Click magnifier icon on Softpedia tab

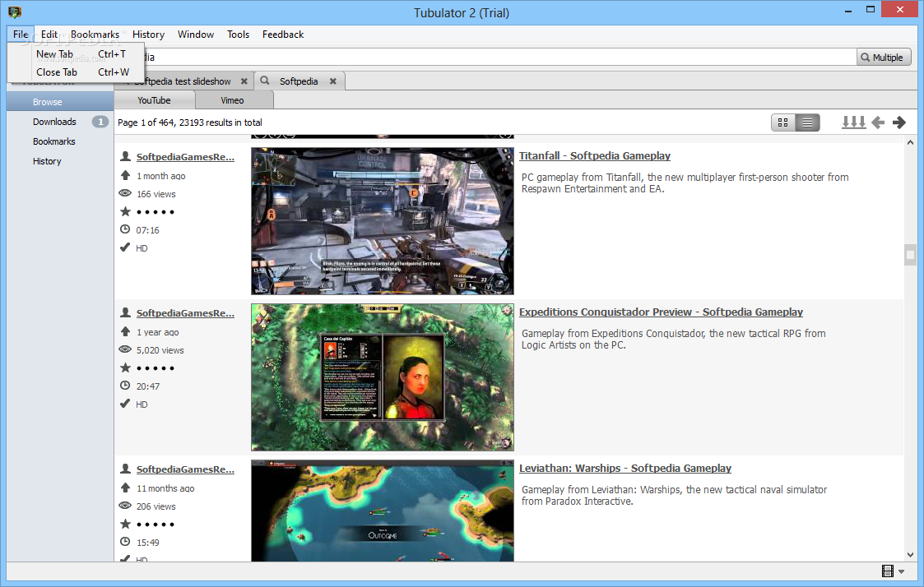265,81
